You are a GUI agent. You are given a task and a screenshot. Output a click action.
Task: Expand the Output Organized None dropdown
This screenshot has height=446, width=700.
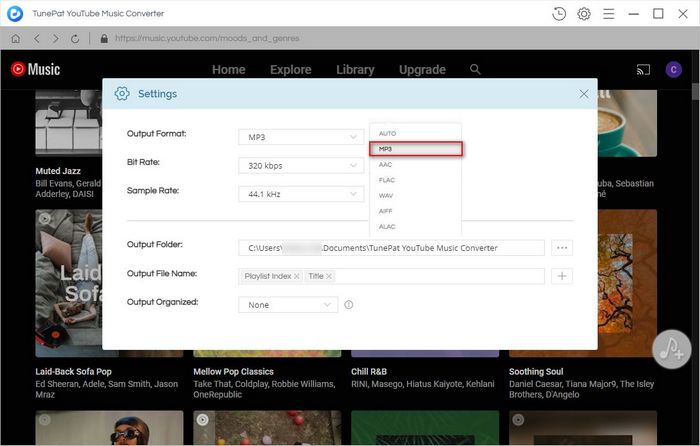[x=288, y=305]
